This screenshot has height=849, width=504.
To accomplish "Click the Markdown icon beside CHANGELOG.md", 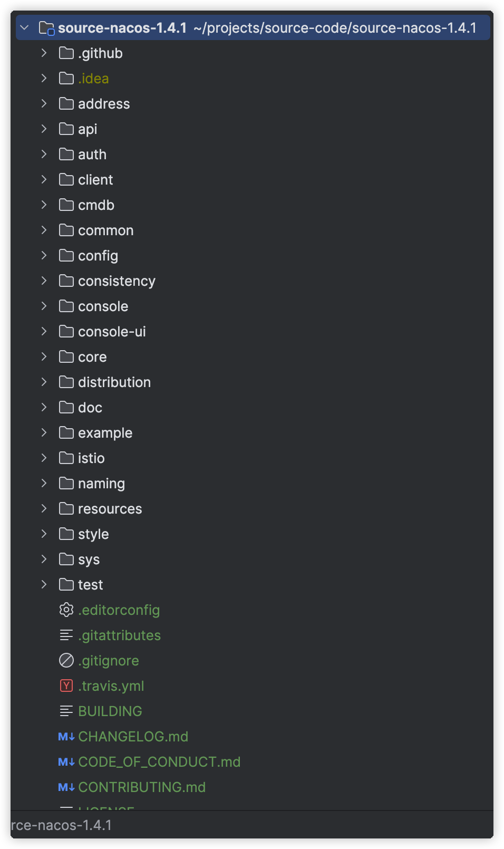I will pos(65,736).
